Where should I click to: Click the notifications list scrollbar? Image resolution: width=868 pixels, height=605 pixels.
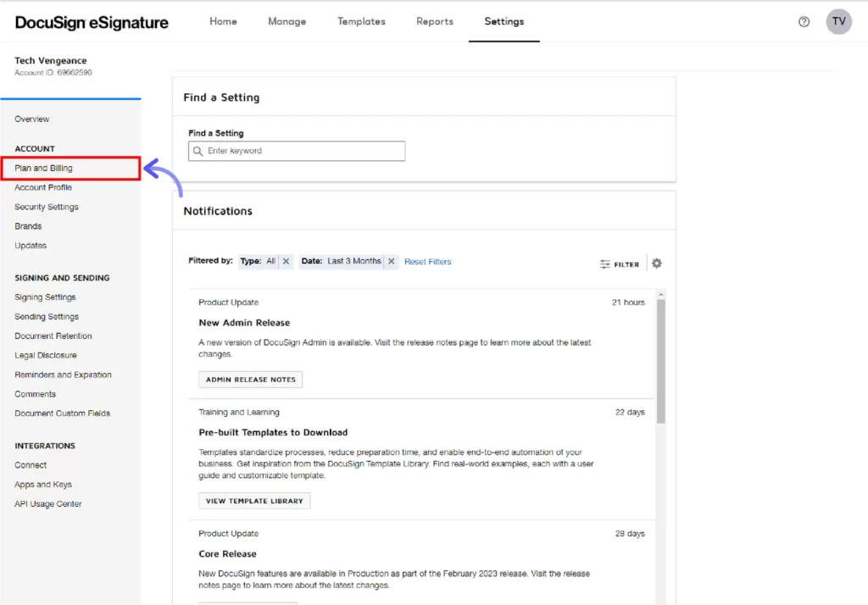click(661, 362)
